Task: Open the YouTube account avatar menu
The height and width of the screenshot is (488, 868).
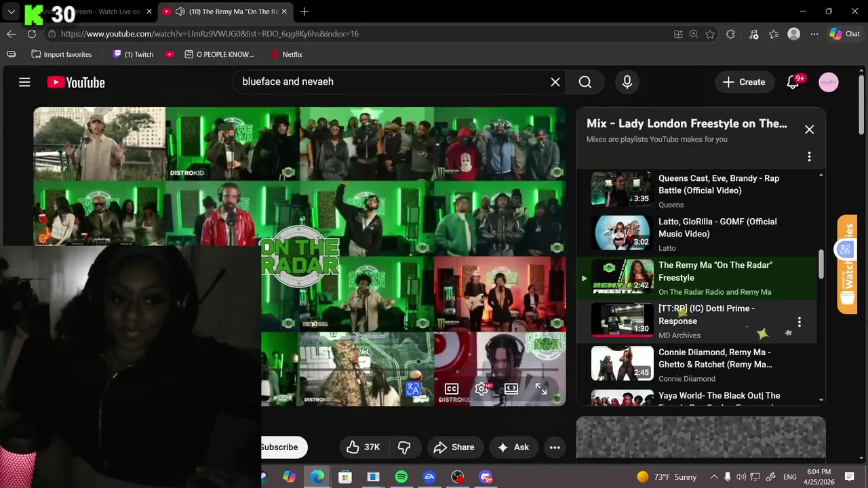Action: tap(829, 82)
